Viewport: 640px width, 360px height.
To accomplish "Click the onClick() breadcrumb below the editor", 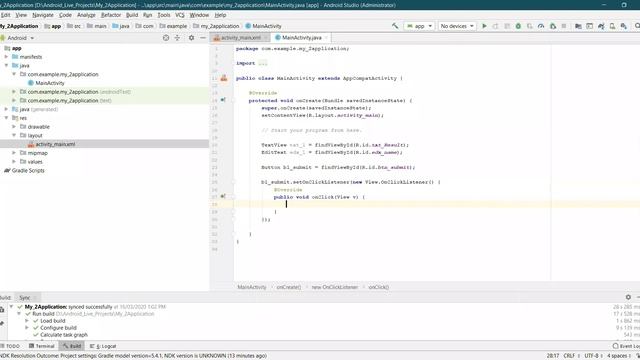I will point(379,287).
